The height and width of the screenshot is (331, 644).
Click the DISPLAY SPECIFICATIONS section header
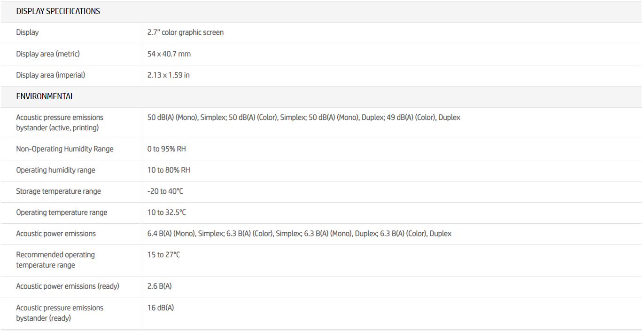pos(58,11)
